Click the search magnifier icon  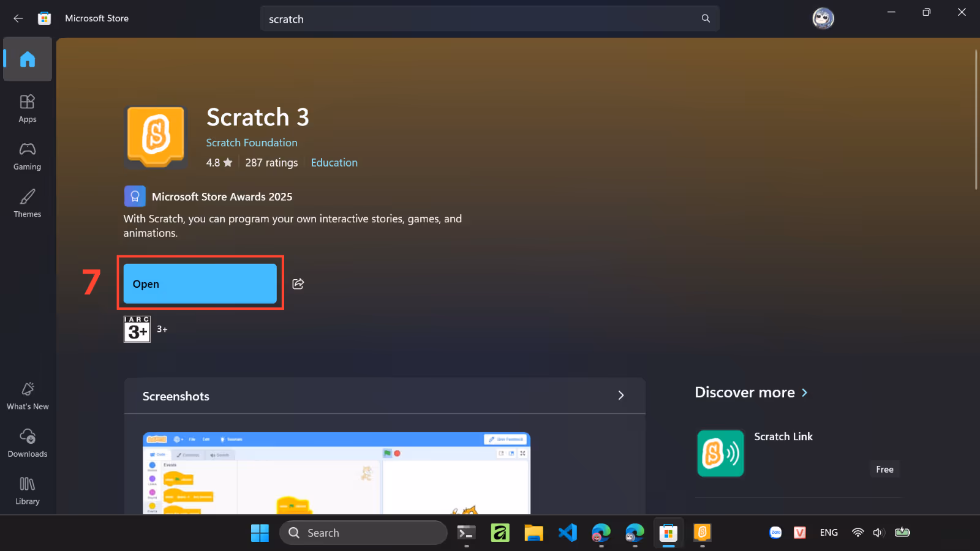pos(706,18)
